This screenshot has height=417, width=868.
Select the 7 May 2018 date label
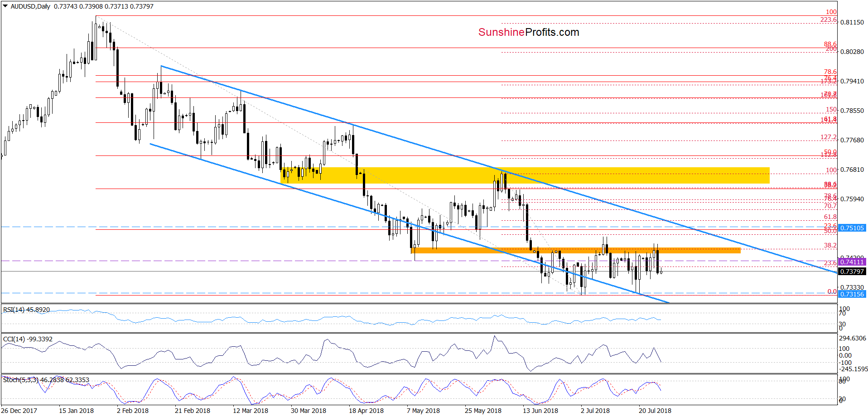(423, 411)
